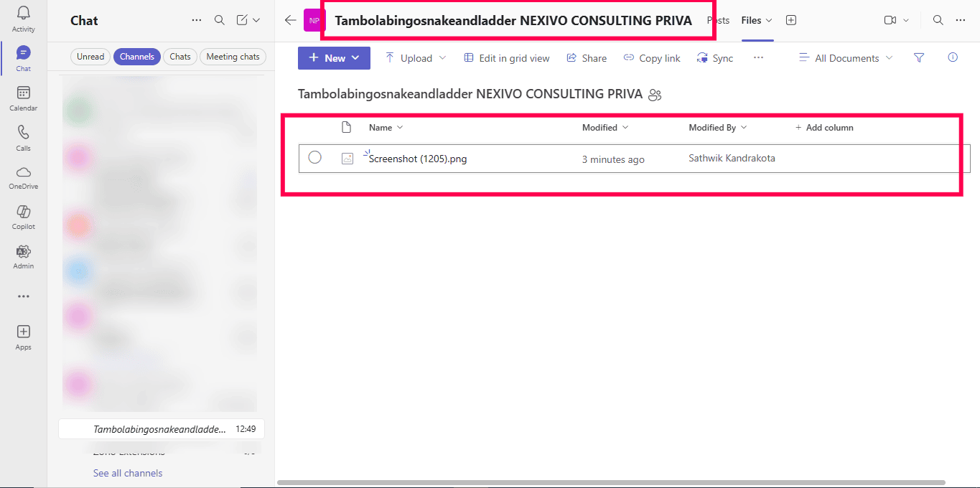Expand the meeting options chevron
Screen dimensions: 980x488
[x=906, y=20]
